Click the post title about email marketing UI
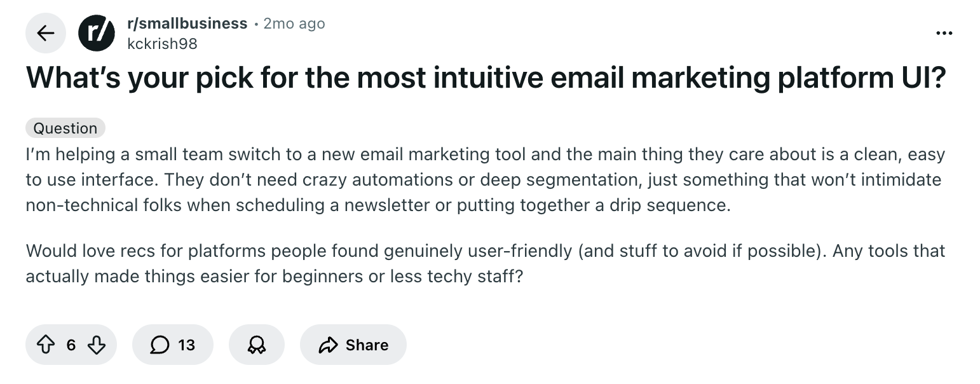Viewport: 980px width, 384px height. click(x=486, y=79)
